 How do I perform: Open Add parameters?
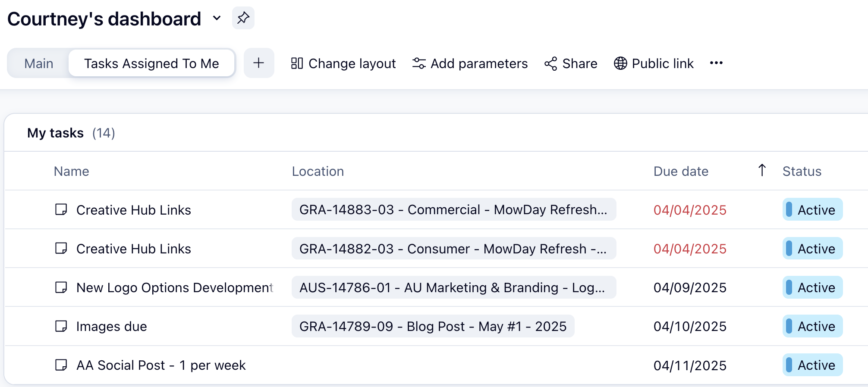point(470,63)
